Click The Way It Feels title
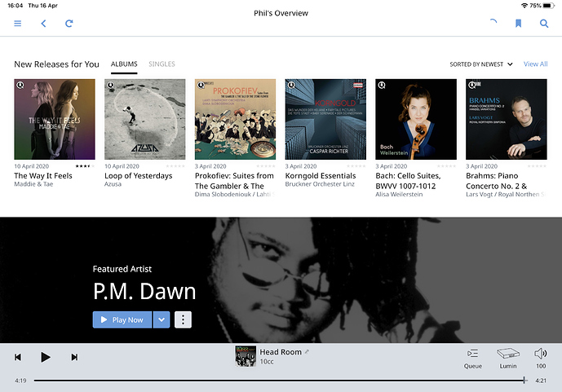The height and width of the screenshot is (392, 562). point(43,176)
